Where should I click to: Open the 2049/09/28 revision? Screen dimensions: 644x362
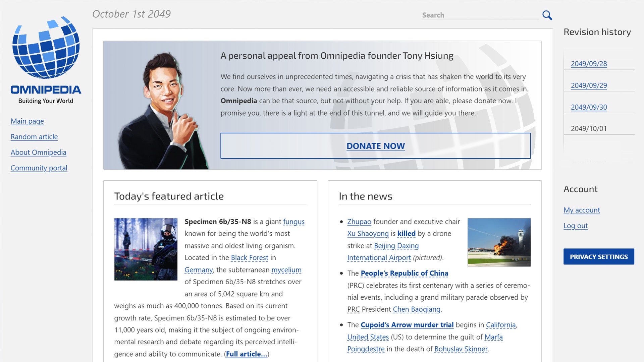tap(589, 64)
